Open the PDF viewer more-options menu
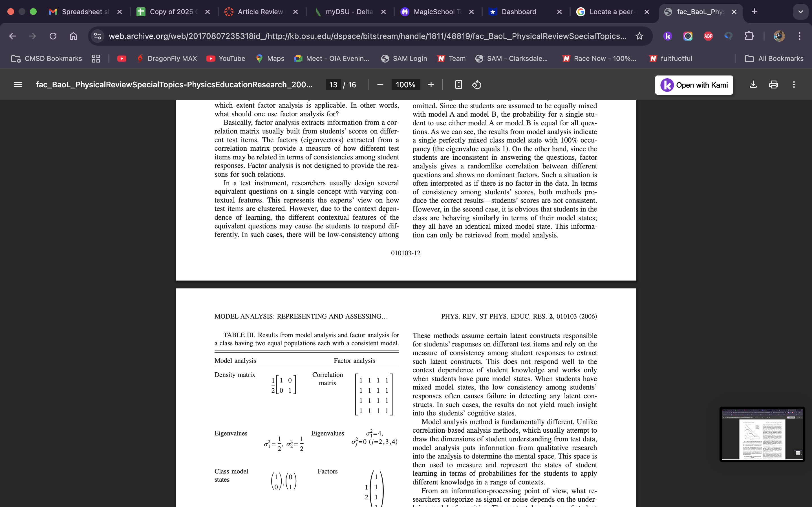 point(794,84)
